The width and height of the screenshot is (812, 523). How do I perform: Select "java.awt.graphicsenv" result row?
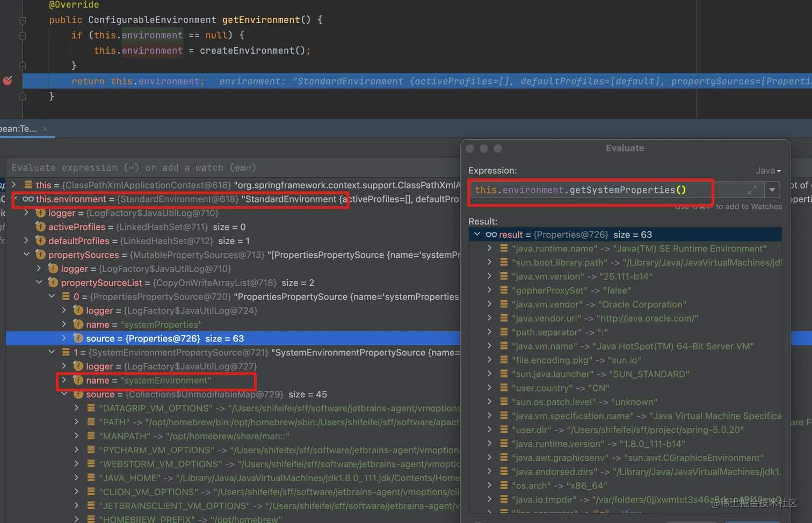(x=625, y=457)
